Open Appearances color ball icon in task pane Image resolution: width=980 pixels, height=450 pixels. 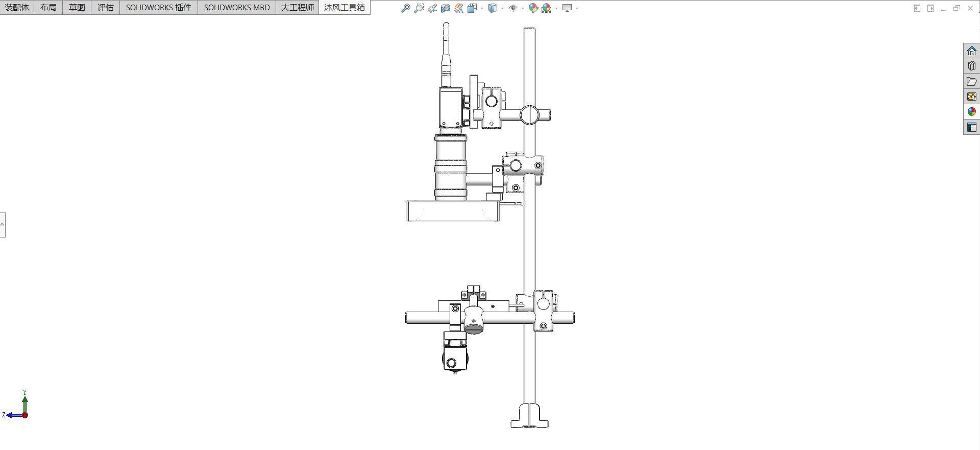pyautogui.click(x=972, y=112)
